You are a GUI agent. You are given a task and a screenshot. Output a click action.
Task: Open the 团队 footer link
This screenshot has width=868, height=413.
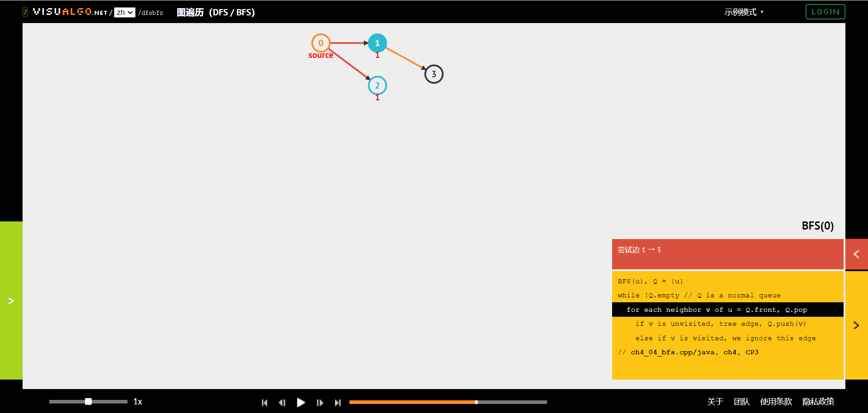[741, 402]
